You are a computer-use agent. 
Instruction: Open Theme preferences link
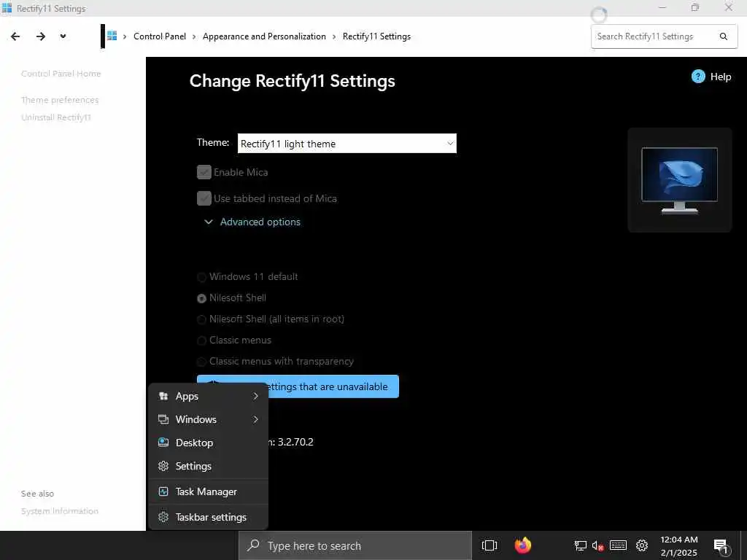point(60,100)
